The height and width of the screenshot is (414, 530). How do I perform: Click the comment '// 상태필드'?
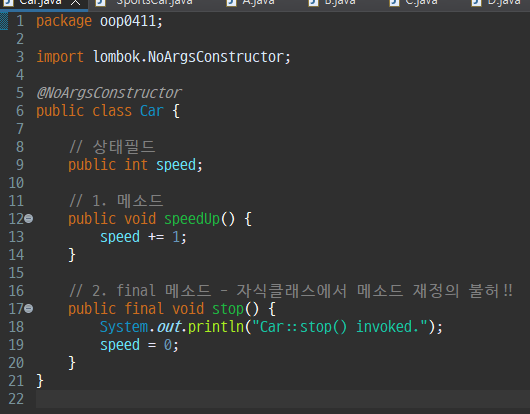point(112,147)
